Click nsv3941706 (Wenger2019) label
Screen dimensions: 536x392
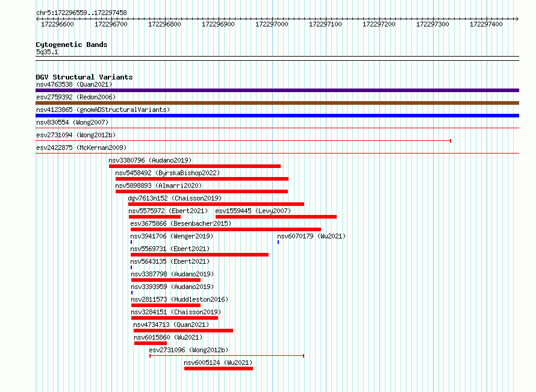point(172,236)
